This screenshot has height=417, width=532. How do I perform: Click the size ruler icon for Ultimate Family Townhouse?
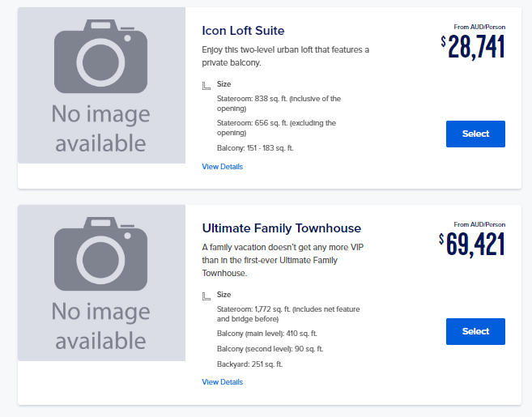point(206,296)
